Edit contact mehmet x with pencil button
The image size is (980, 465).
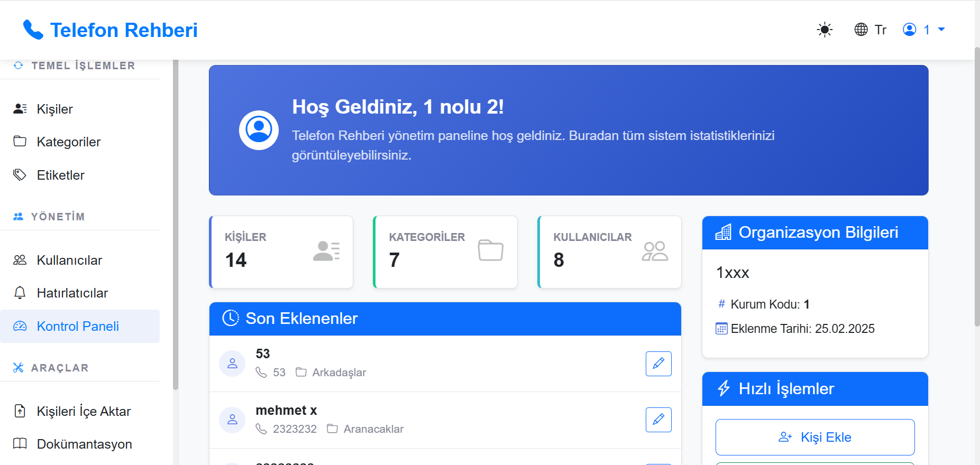coord(658,420)
